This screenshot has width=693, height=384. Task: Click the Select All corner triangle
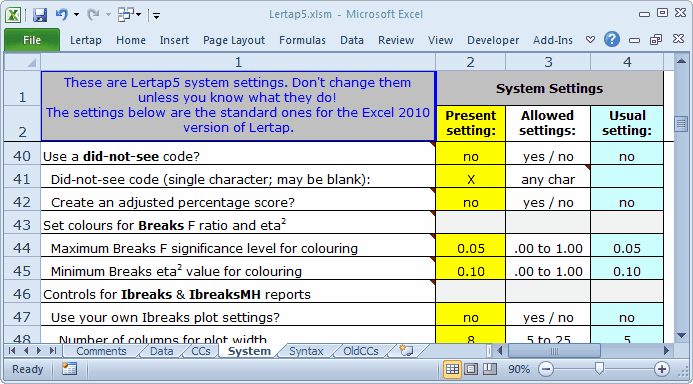tap(23, 62)
